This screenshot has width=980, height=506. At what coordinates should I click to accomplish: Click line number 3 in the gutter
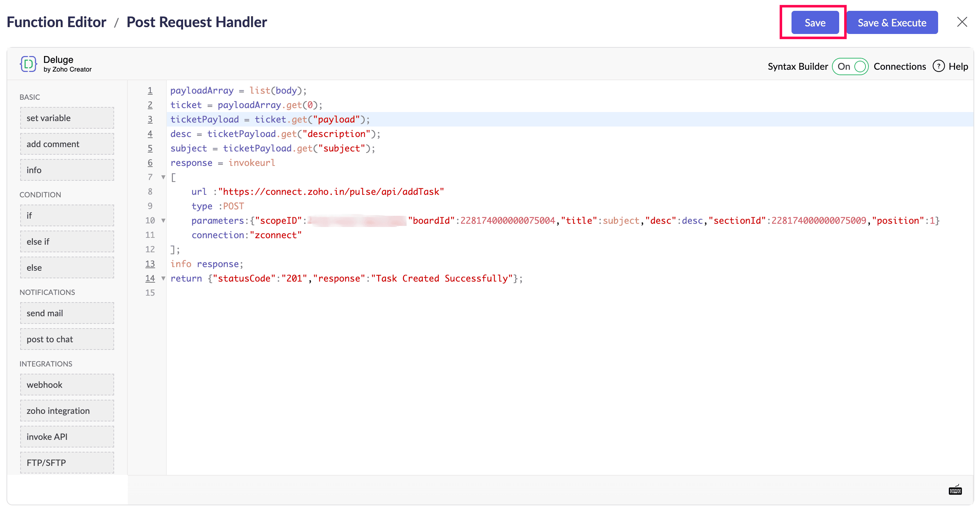[x=150, y=120]
